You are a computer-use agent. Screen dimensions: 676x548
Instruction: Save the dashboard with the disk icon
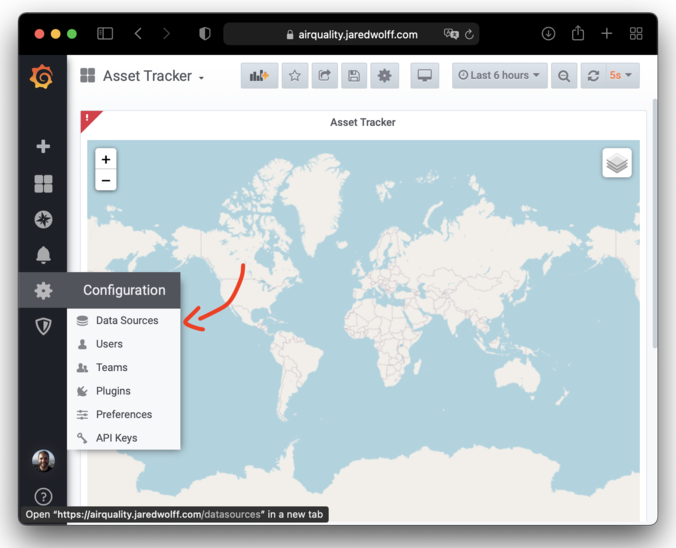coord(354,76)
